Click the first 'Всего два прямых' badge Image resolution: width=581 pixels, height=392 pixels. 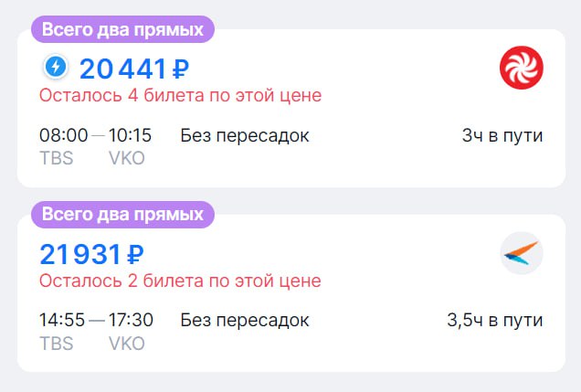122,29
